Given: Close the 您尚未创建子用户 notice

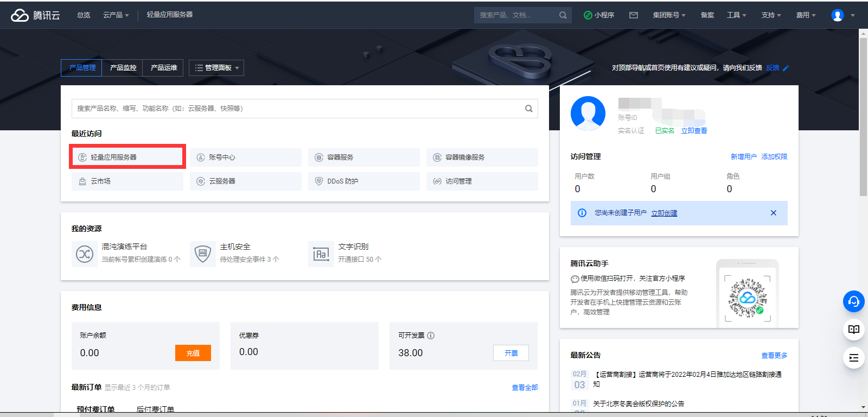Looking at the screenshot, I should [774, 213].
